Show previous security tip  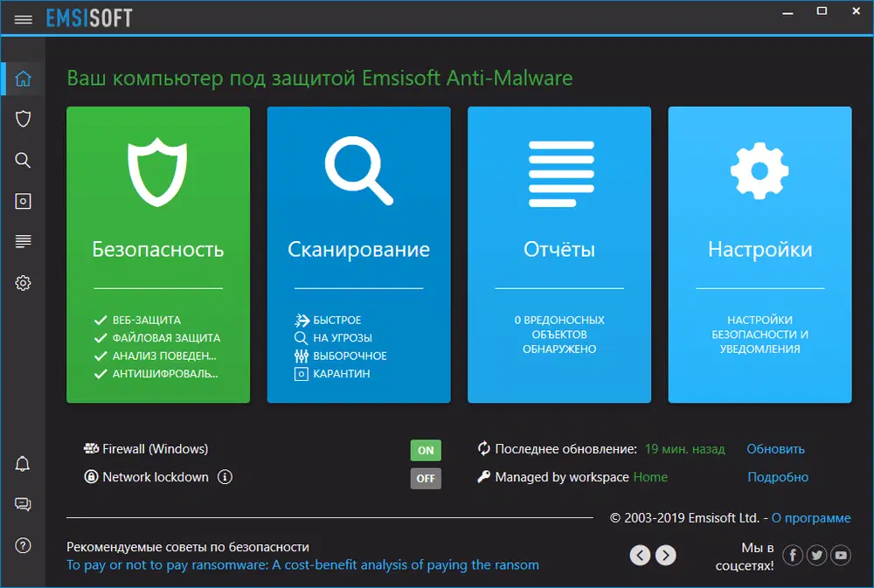pyautogui.click(x=640, y=555)
